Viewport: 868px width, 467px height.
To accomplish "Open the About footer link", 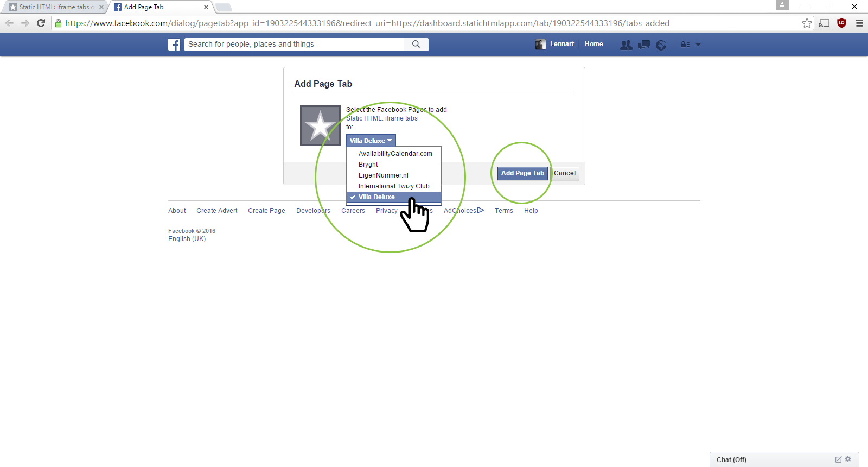I will click(x=177, y=211).
